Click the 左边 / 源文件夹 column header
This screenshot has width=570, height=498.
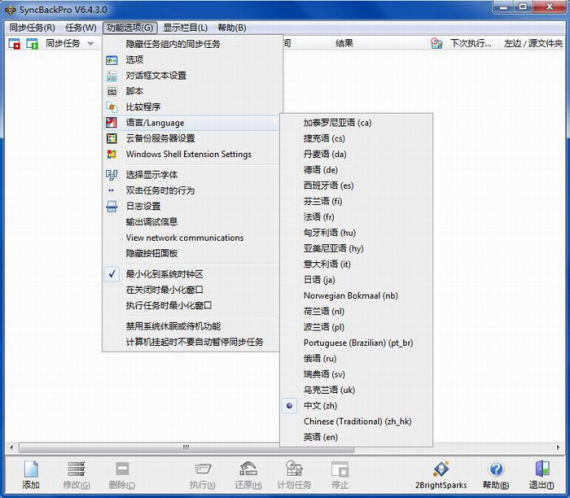pos(533,44)
